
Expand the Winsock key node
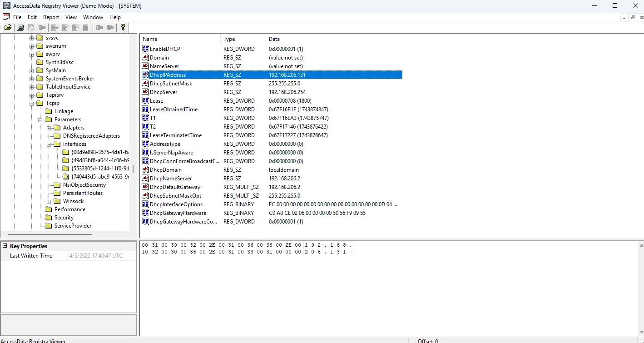49,201
